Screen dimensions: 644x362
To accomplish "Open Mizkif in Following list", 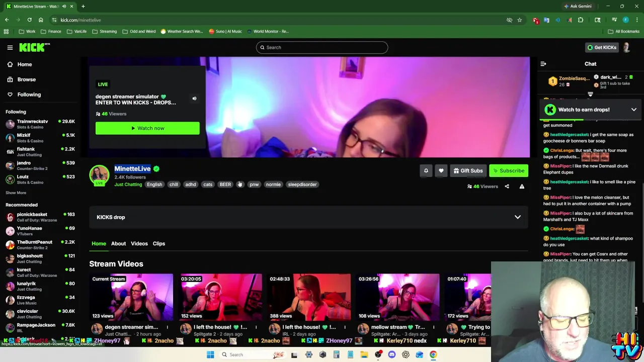I will click(40, 138).
